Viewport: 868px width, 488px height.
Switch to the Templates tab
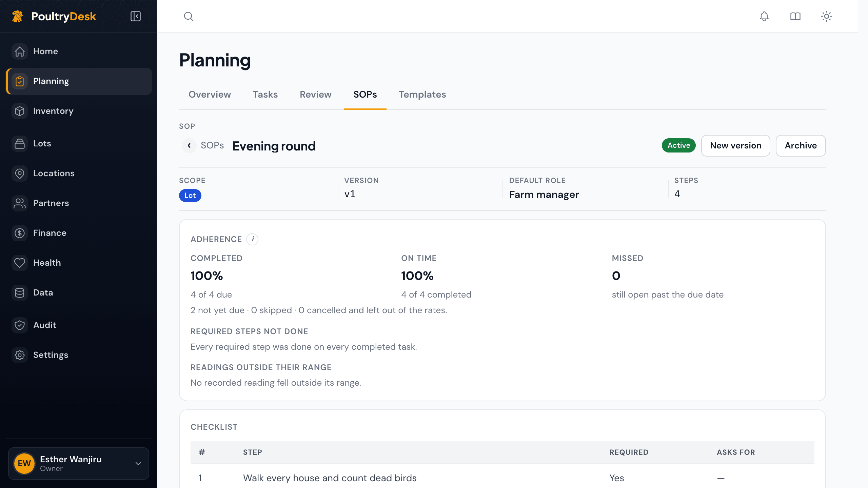pyautogui.click(x=422, y=95)
